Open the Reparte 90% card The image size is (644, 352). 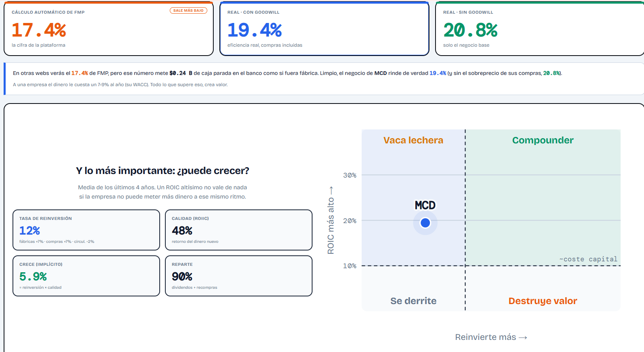(239, 276)
